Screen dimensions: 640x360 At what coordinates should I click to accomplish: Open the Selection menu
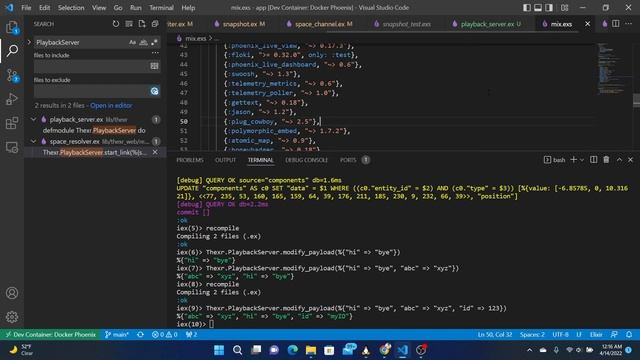tap(71, 8)
